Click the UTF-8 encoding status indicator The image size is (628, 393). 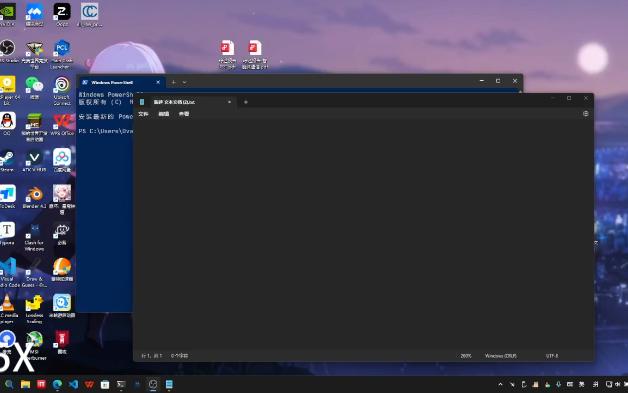coord(552,356)
